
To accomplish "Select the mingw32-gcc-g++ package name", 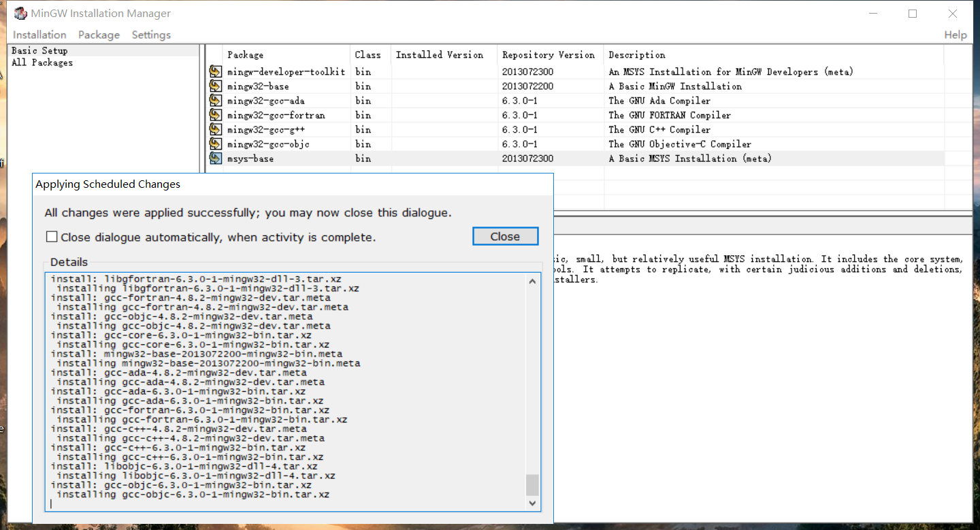I will [266, 129].
